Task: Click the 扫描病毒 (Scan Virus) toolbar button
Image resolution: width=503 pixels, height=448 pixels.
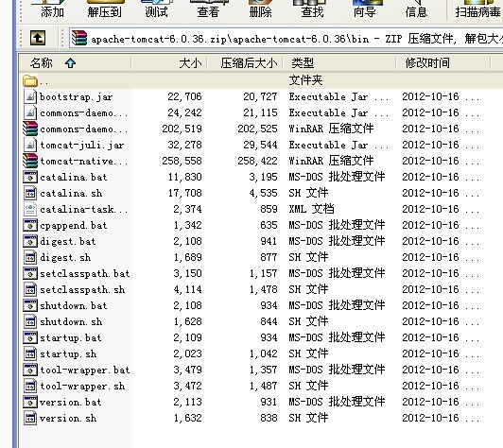Action: pyautogui.click(x=477, y=9)
